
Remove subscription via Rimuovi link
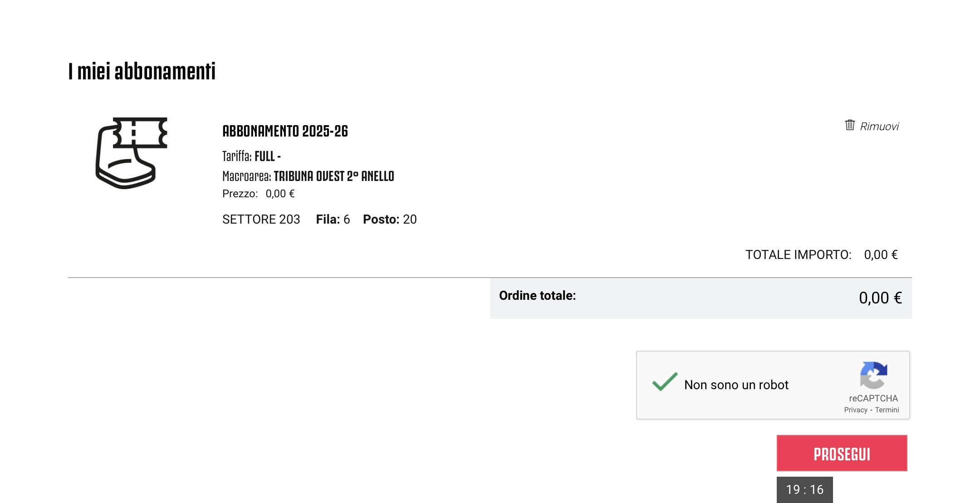click(879, 127)
